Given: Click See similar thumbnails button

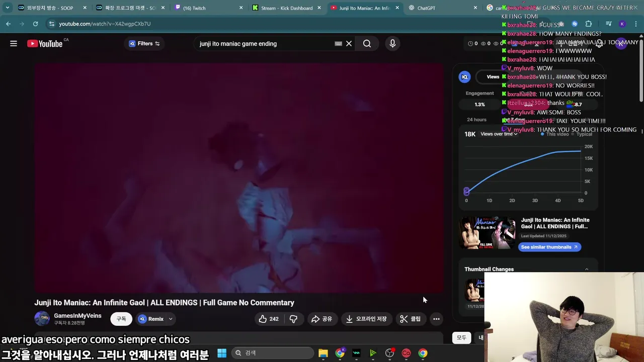Looking at the screenshot, I should click(549, 247).
